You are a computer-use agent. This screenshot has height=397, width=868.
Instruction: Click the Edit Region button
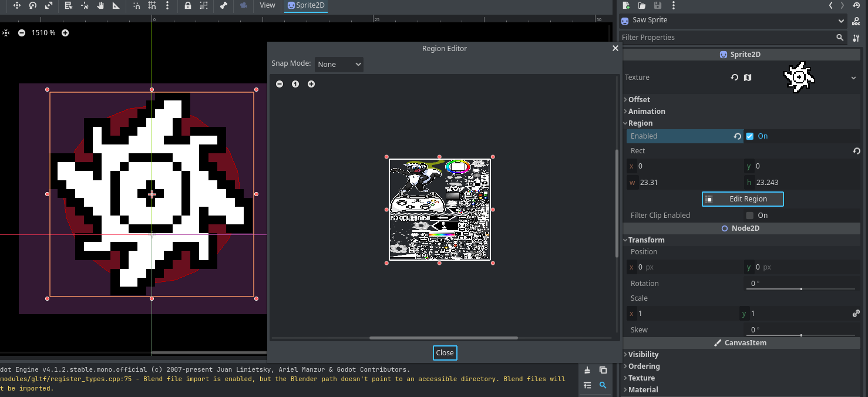point(743,199)
